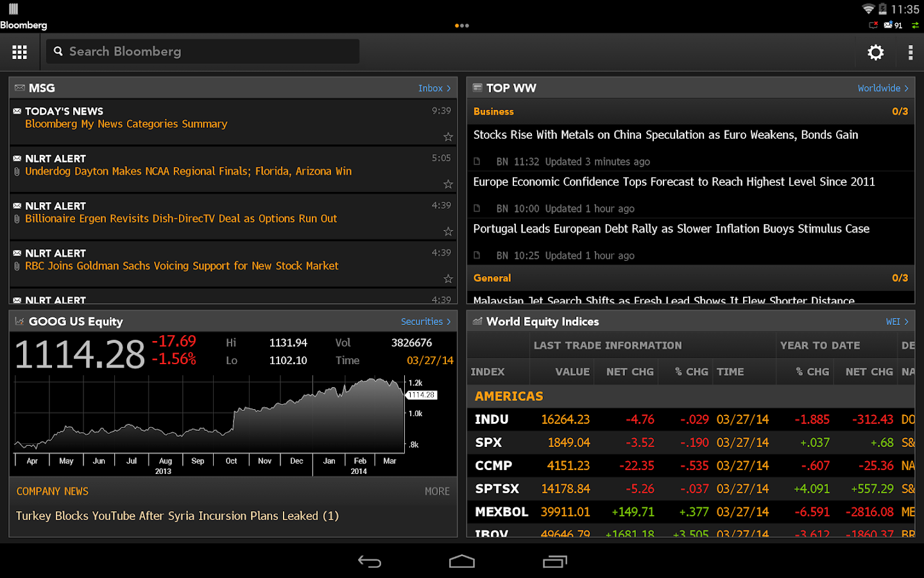Star the Billionaire Ergen NLRT alert
This screenshot has width=924, height=578.
pyautogui.click(x=448, y=231)
